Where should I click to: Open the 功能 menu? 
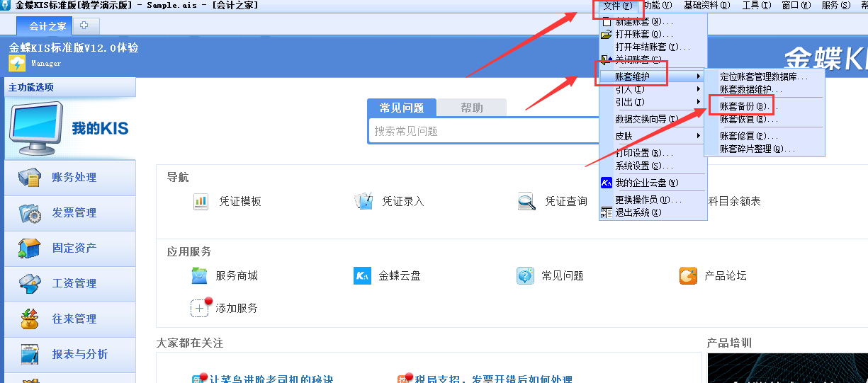click(658, 6)
